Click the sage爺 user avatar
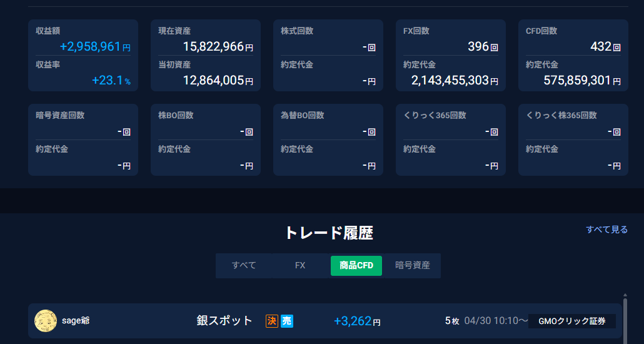This screenshot has width=644, height=344. [x=46, y=321]
